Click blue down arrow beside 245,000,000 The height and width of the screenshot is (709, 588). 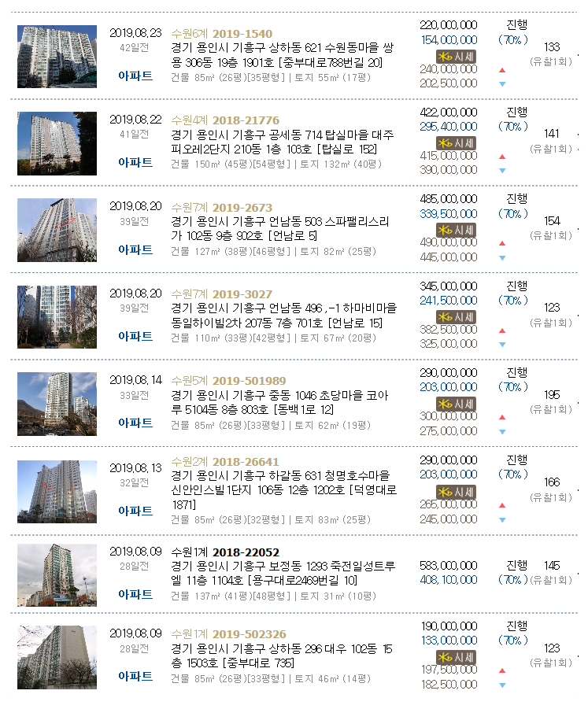502,520
